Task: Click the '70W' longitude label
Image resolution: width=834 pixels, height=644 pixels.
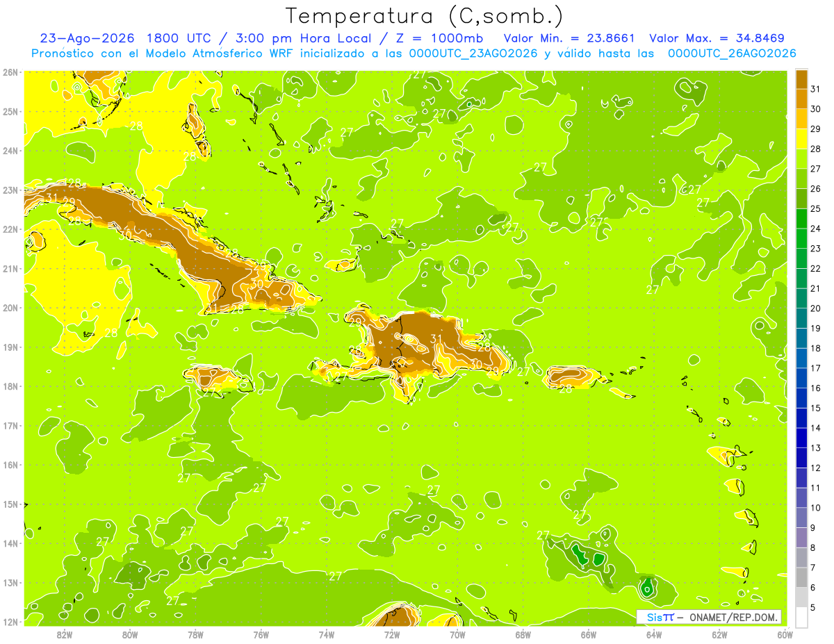Action: pyautogui.click(x=457, y=634)
